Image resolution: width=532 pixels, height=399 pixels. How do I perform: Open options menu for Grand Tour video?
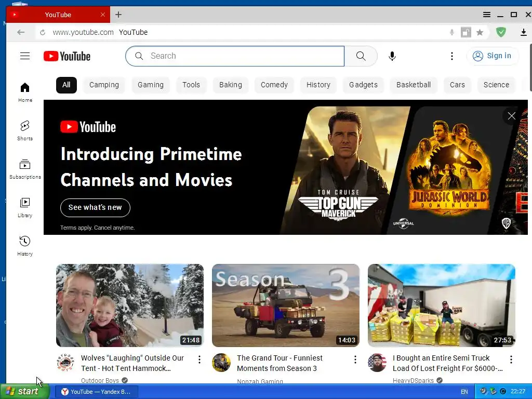[x=355, y=360]
